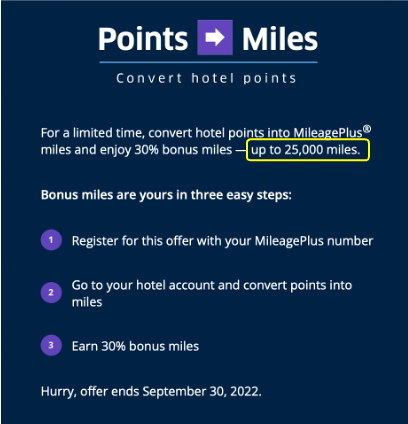408x424 pixels.
Task: Click the "Convert hotel points" subtitle
Action: click(x=206, y=78)
